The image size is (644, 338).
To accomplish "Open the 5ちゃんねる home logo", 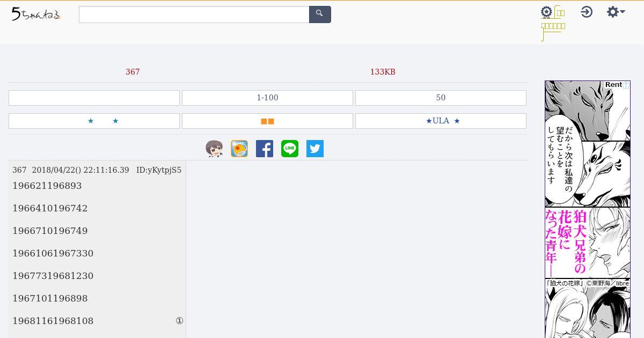I will point(36,14).
